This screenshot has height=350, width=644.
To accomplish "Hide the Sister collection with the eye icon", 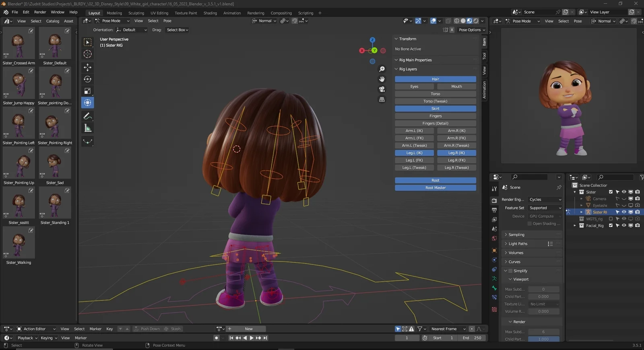I will tap(624, 192).
